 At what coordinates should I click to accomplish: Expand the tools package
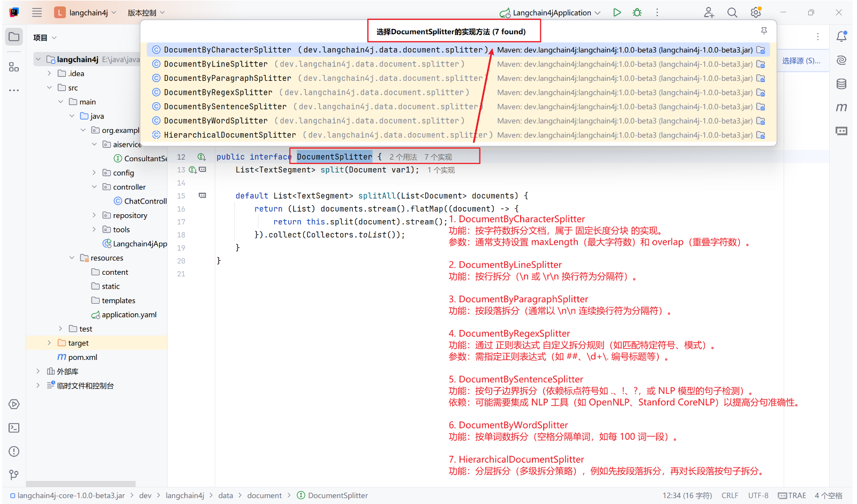coord(94,229)
